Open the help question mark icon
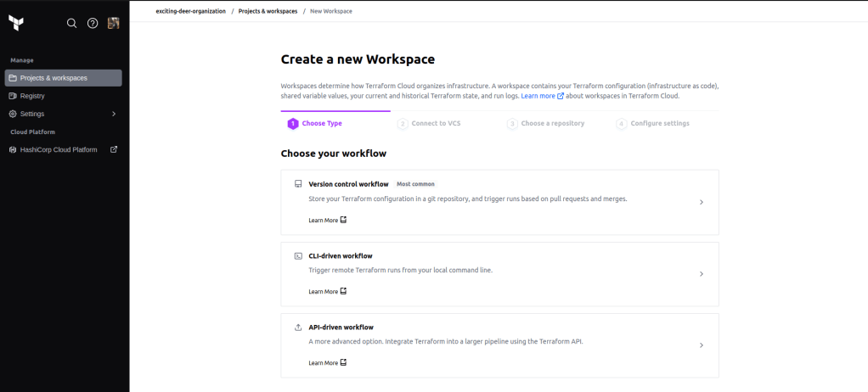 (x=93, y=23)
